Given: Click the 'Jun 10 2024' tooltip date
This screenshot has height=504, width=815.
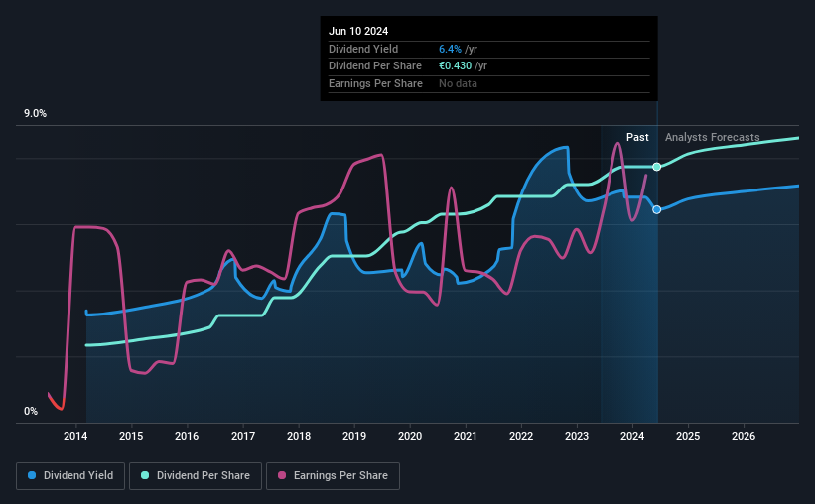Looking at the screenshot, I should (358, 31).
